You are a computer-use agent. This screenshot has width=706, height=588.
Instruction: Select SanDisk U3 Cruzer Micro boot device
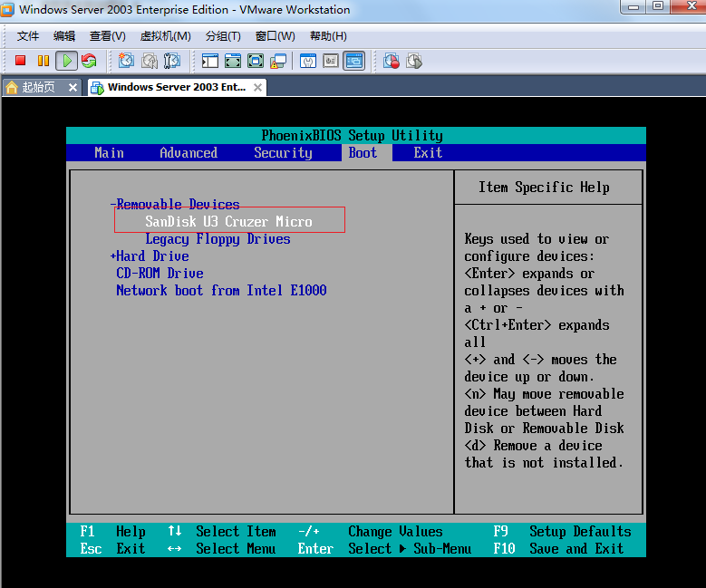point(228,221)
